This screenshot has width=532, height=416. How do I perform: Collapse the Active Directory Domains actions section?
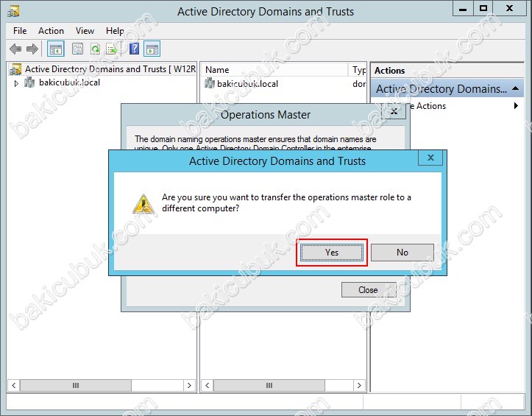point(515,88)
